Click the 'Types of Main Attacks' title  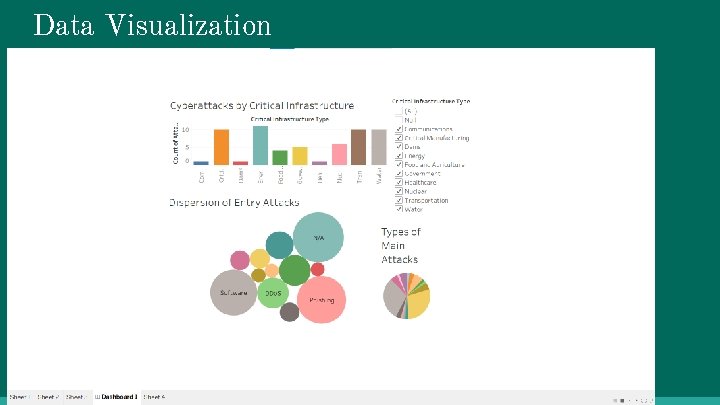(400, 246)
